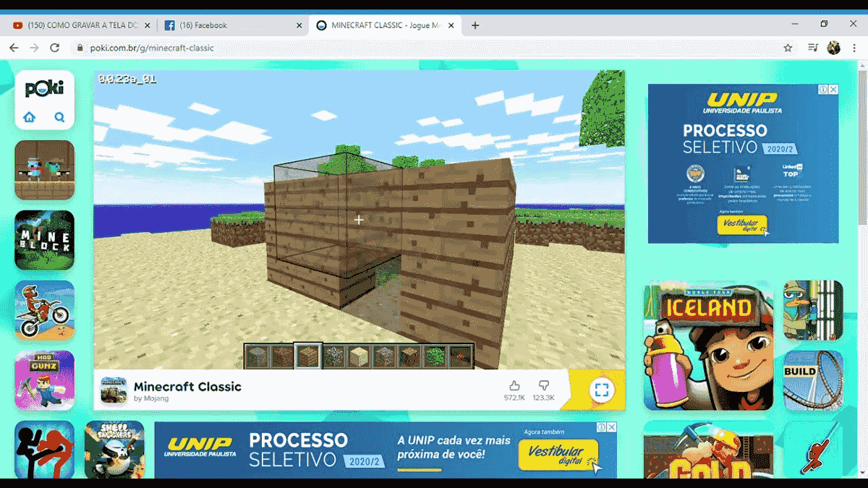Select the green leaves block in the hotbar

point(435,356)
